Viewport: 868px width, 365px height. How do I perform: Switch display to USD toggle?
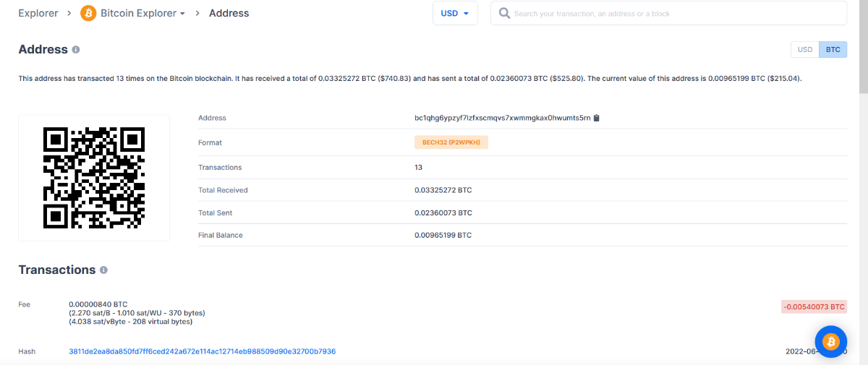(x=804, y=50)
